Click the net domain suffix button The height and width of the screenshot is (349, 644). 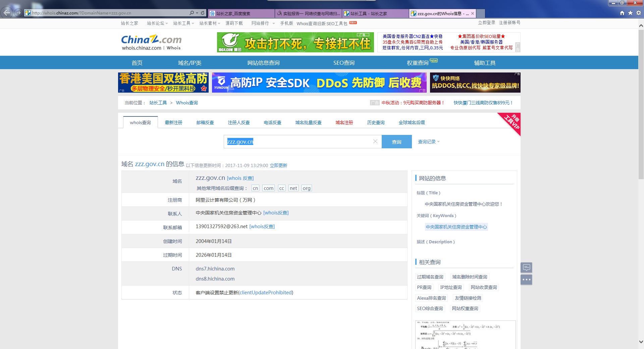pyautogui.click(x=293, y=188)
